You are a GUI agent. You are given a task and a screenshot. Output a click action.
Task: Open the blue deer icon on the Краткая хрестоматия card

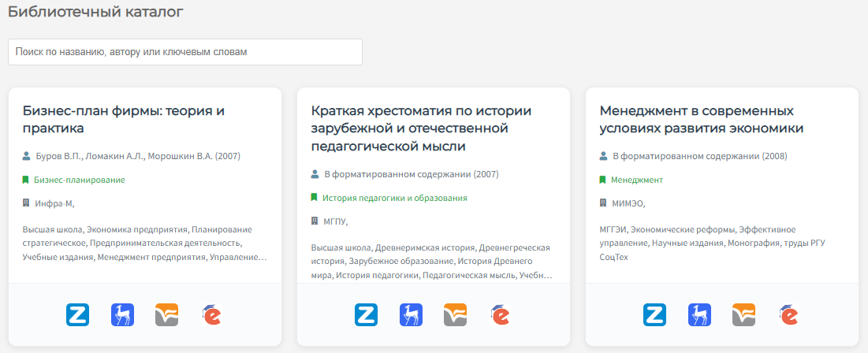pos(412,315)
